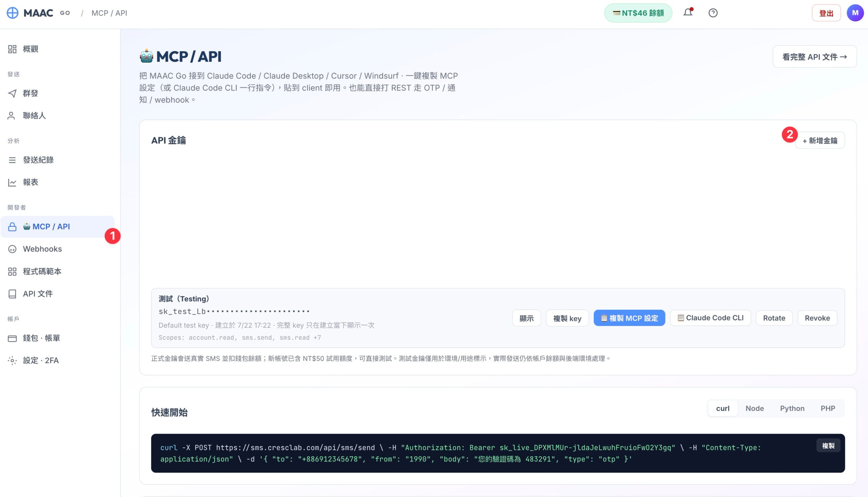Click the curl code block
Image resolution: width=868 pixels, height=497 pixels.
pos(498,454)
